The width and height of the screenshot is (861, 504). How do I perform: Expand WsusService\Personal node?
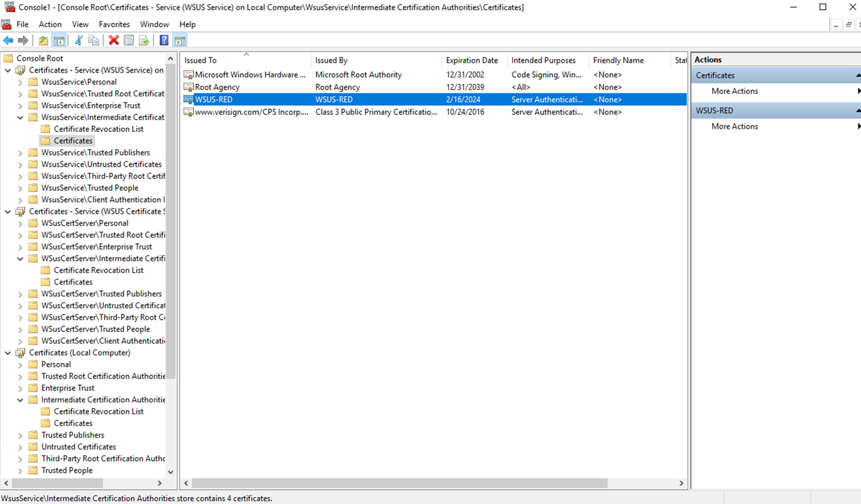pos(20,82)
